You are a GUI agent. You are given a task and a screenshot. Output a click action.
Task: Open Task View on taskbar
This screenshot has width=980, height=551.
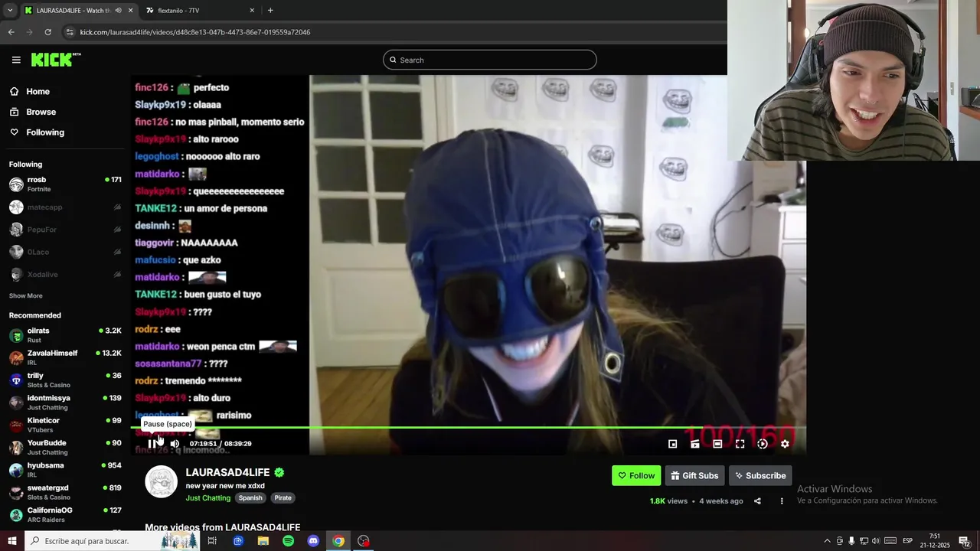click(x=212, y=541)
